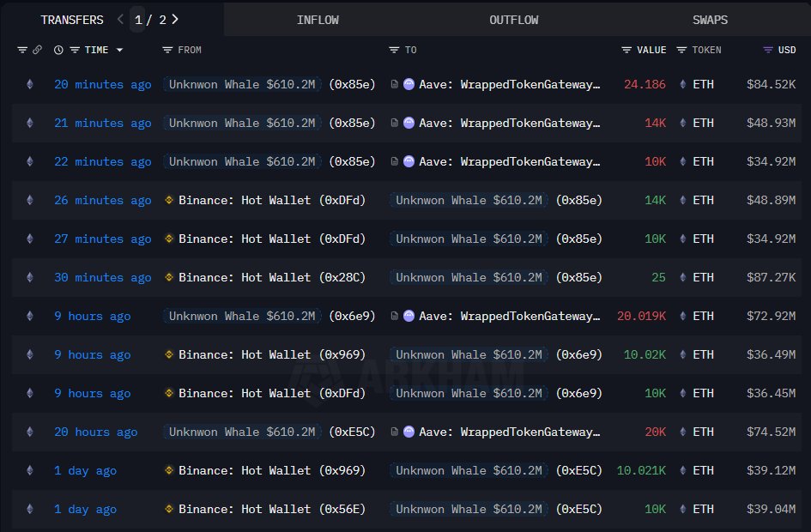Screen dimensions: 811x532
Task: Click ETH token label in the 25 row
Action: coord(703,278)
